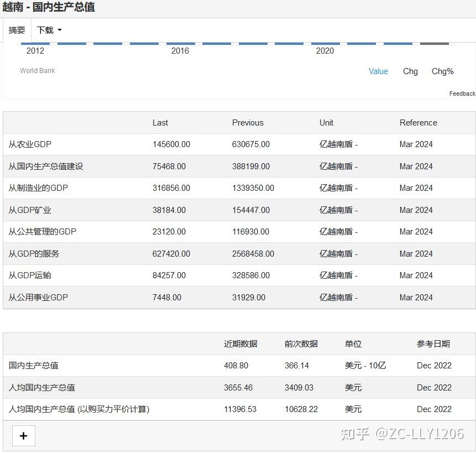Open the 从GDP运输 indicator
Screen dimensions: 476x453
(x=30, y=275)
